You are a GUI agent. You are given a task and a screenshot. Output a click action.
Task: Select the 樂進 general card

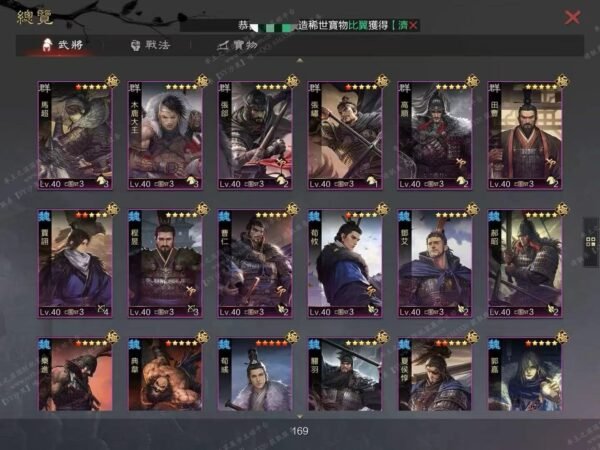(75, 374)
